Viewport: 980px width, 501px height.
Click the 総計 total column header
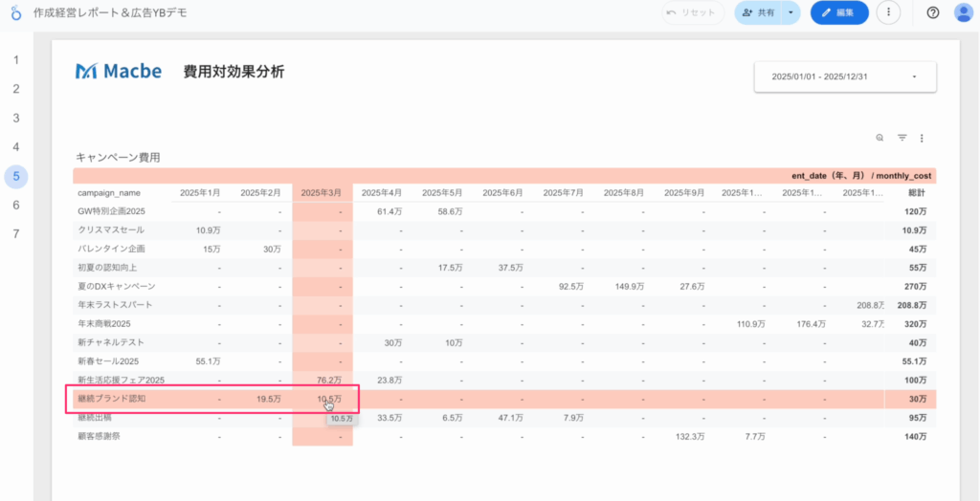[x=915, y=193]
